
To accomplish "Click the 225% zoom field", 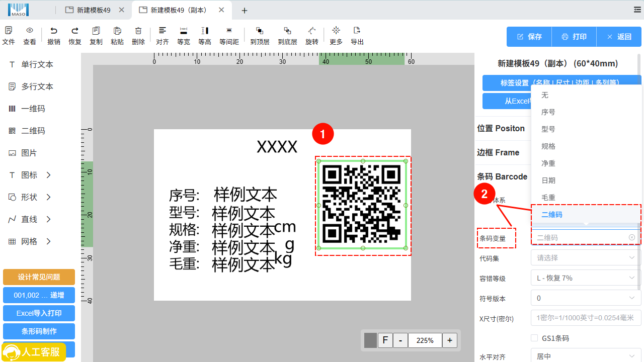I will click(425, 340).
